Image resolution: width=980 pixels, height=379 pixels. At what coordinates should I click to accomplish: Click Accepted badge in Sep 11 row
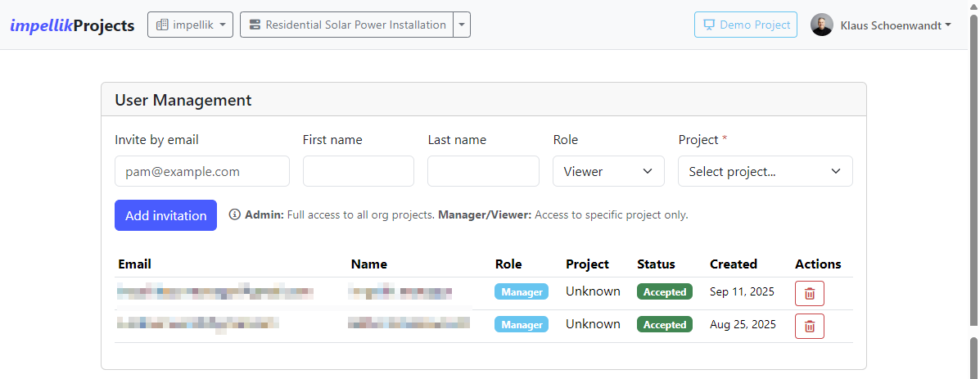[x=664, y=291]
